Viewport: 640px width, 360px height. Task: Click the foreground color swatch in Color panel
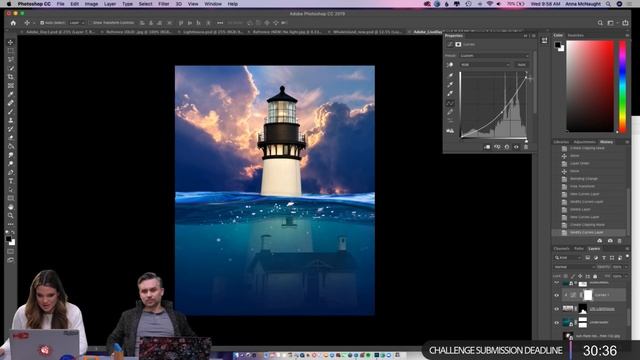558,44
